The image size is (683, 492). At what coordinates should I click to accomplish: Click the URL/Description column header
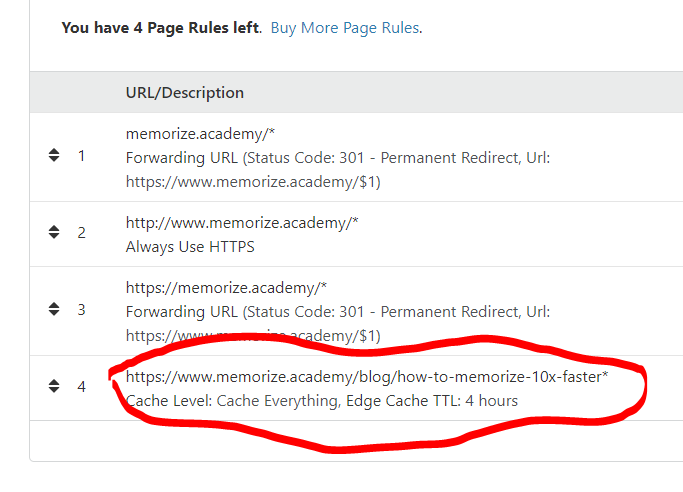coord(185,93)
